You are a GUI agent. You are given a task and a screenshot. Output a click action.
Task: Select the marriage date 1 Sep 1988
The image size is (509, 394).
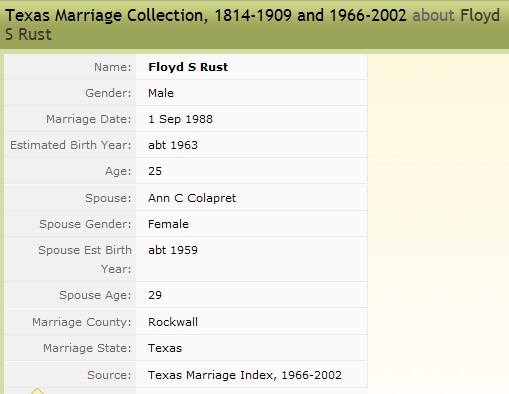180,119
